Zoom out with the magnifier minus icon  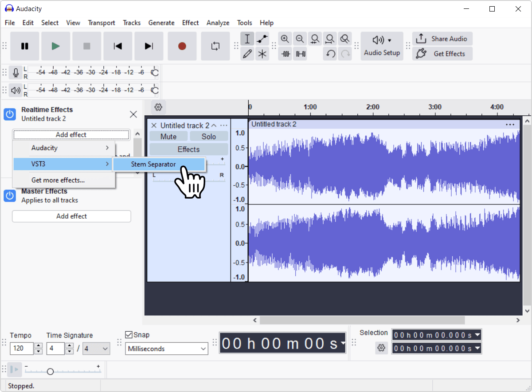(x=300, y=39)
